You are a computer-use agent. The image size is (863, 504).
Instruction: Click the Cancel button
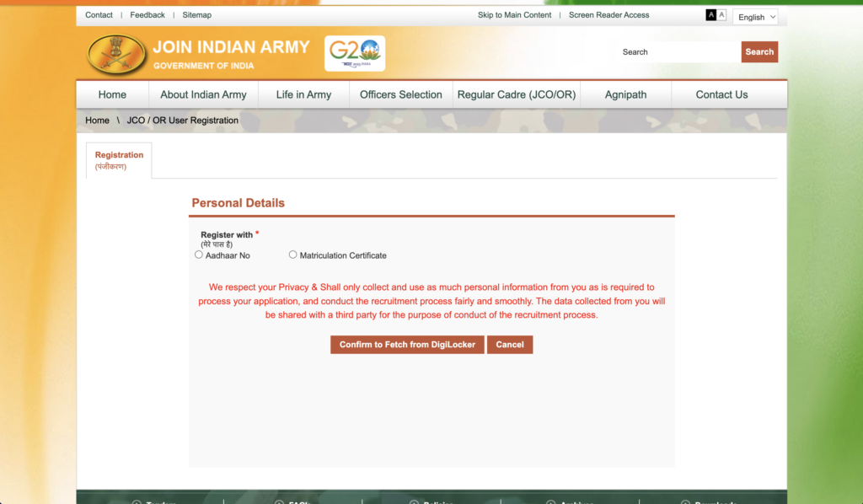pyautogui.click(x=510, y=345)
